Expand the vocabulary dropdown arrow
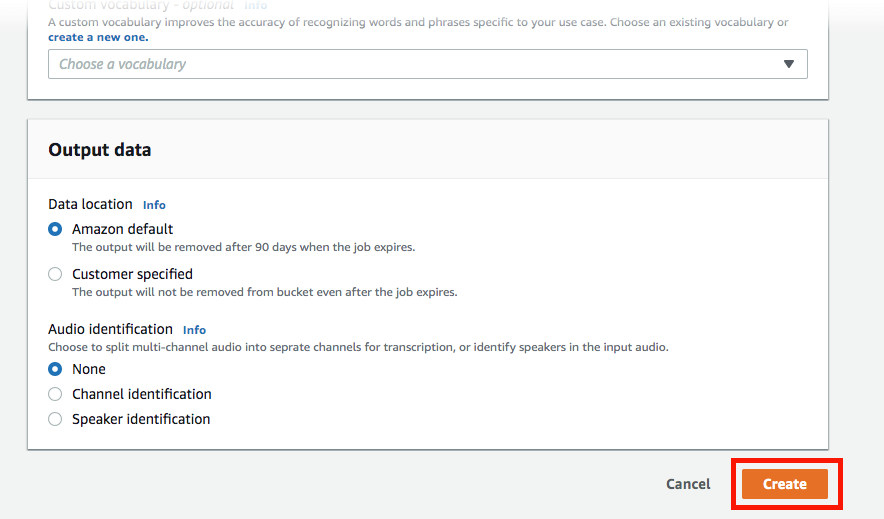 click(x=789, y=64)
